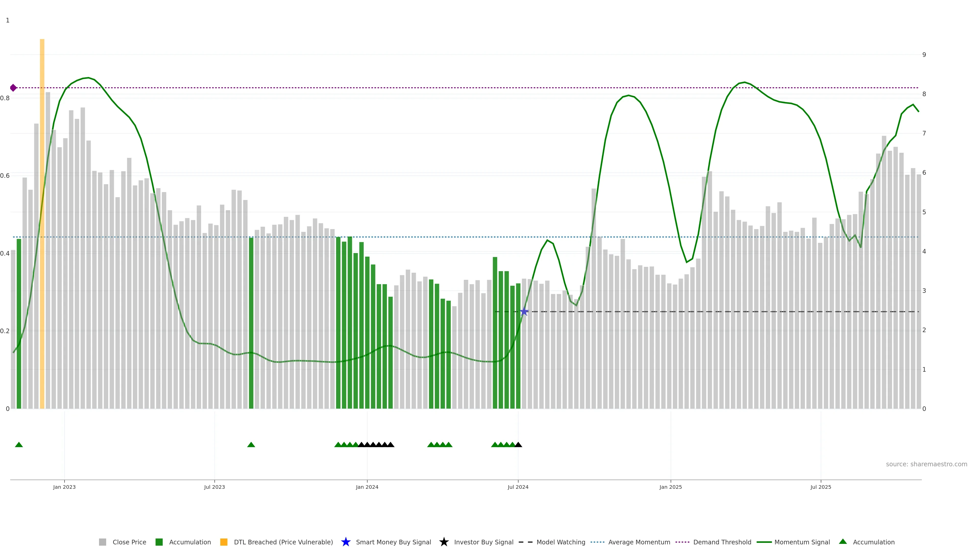This screenshot has height=551, width=980.
Task: Click the Jan 2024 axis label
Action: 367,487
